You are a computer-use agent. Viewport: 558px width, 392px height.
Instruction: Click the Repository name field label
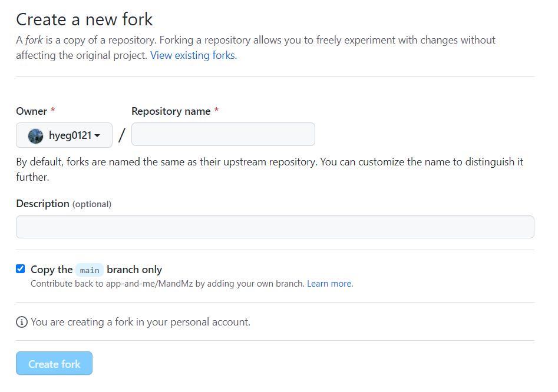point(171,111)
